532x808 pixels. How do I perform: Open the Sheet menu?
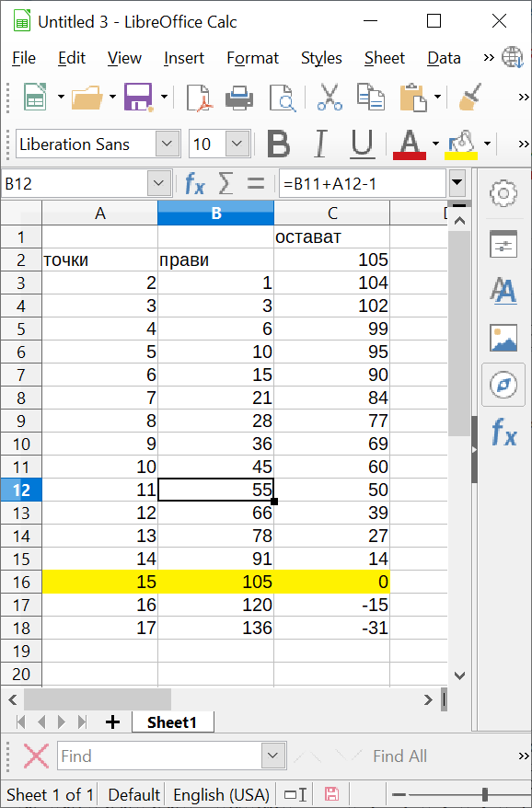tap(385, 58)
